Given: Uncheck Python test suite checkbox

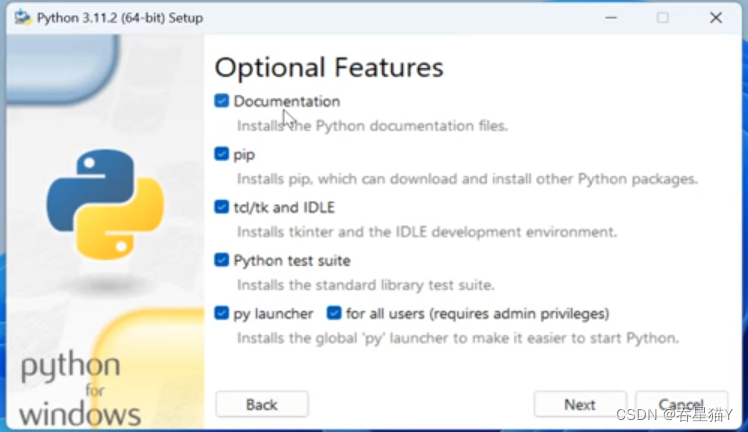Looking at the screenshot, I should pyautogui.click(x=221, y=259).
